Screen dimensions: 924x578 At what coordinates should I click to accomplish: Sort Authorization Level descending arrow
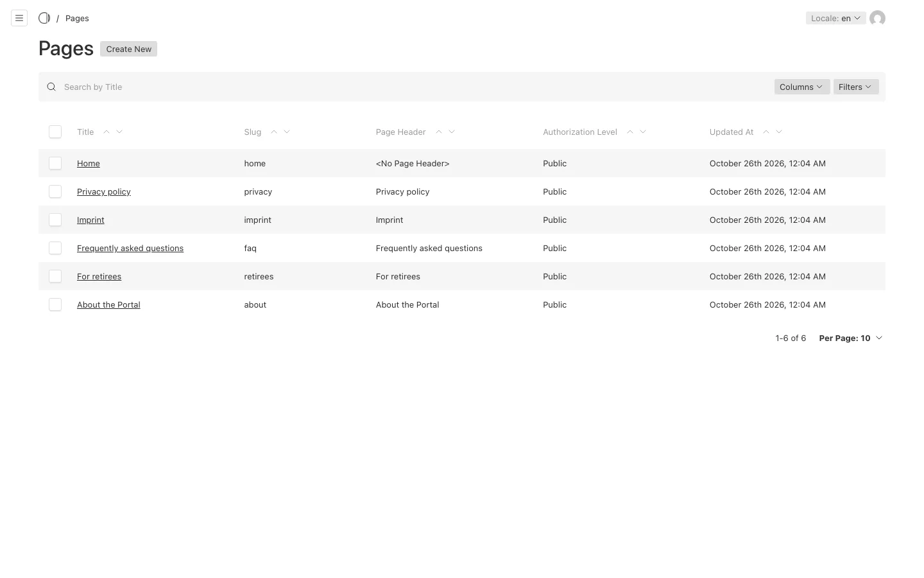click(643, 132)
